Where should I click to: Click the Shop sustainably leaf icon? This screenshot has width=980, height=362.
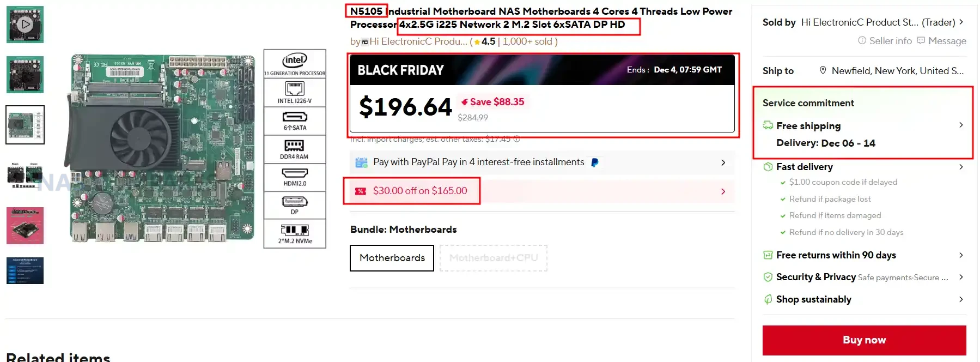point(768,299)
